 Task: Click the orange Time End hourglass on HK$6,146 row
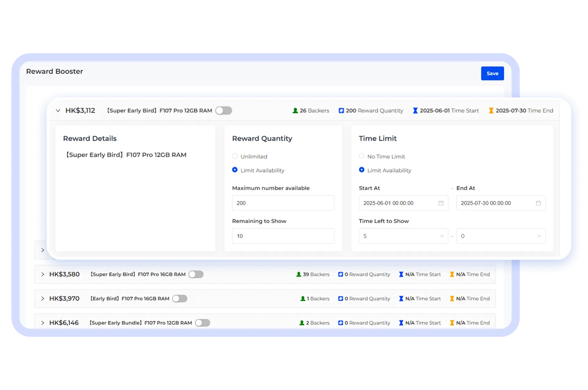point(452,323)
